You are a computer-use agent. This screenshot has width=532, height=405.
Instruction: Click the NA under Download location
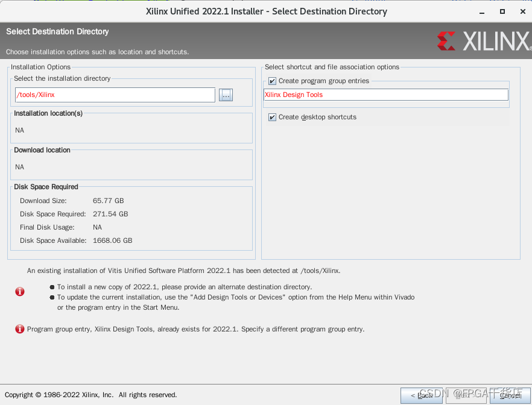[x=20, y=167]
